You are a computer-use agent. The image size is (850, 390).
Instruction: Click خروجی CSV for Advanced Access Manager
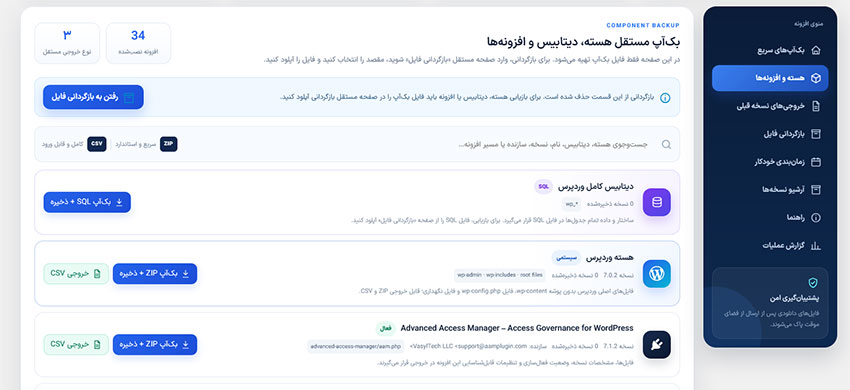(76, 344)
